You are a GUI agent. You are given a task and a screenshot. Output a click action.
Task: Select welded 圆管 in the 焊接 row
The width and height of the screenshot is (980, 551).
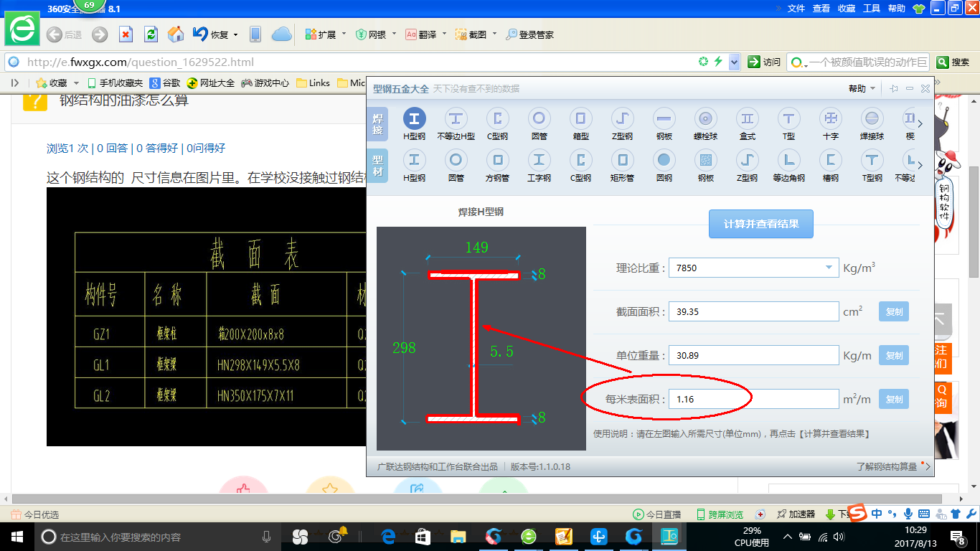[539, 123]
